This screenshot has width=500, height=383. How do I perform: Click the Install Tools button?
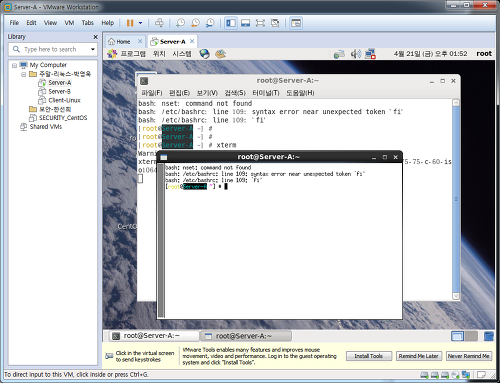pos(369,356)
